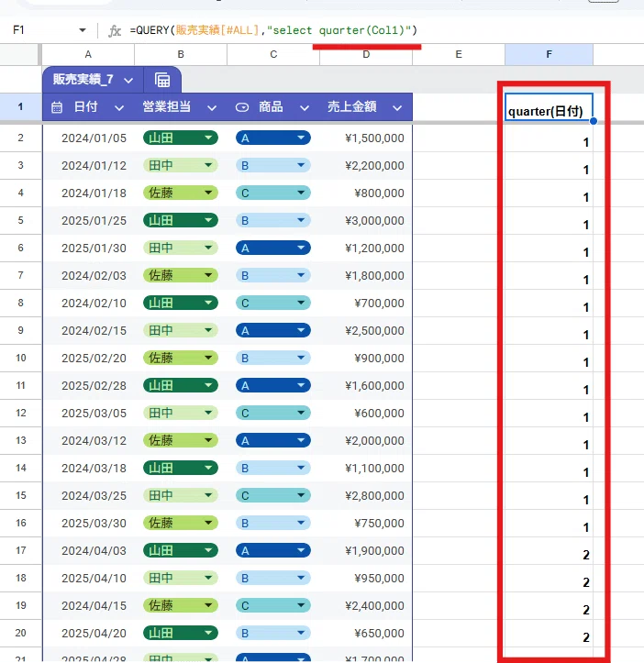Select amount cell ¥2,500,000
The height and width of the screenshot is (663, 644).
pos(366,330)
